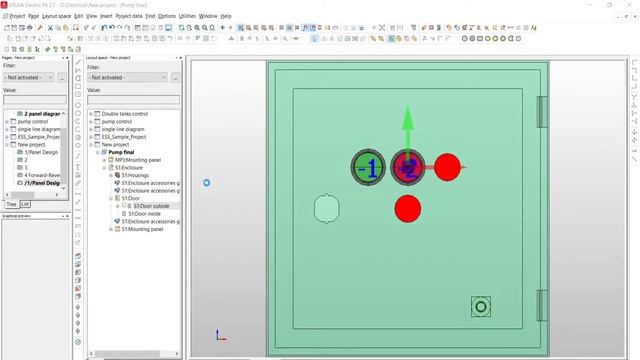Select the insert image tool in vertical toolbar

click(x=78, y=175)
